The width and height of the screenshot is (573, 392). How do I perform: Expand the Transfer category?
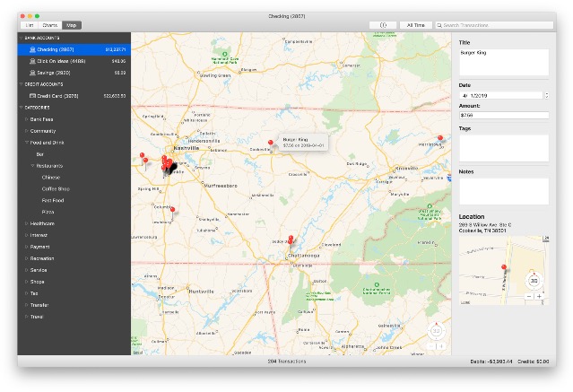point(27,305)
